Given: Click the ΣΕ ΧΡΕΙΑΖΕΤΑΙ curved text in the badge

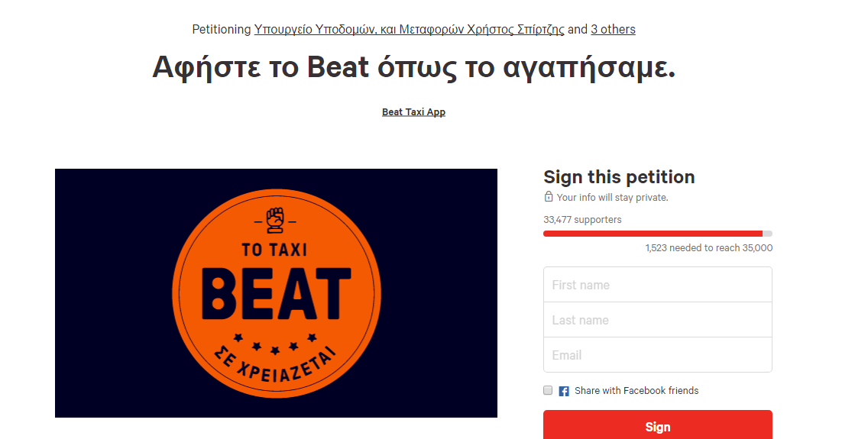Looking at the screenshot, I should click(x=275, y=363).
